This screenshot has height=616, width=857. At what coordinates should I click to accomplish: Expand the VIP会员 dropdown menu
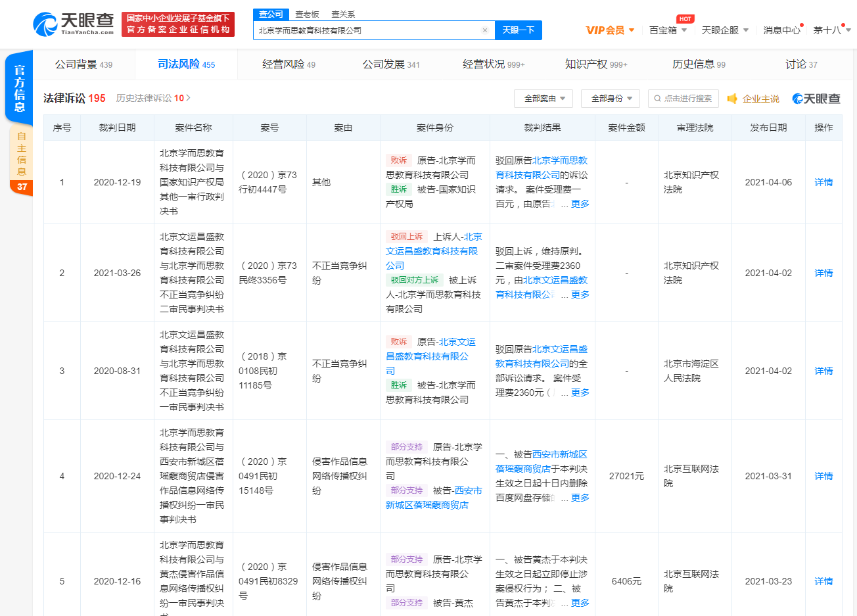(610, 30)
